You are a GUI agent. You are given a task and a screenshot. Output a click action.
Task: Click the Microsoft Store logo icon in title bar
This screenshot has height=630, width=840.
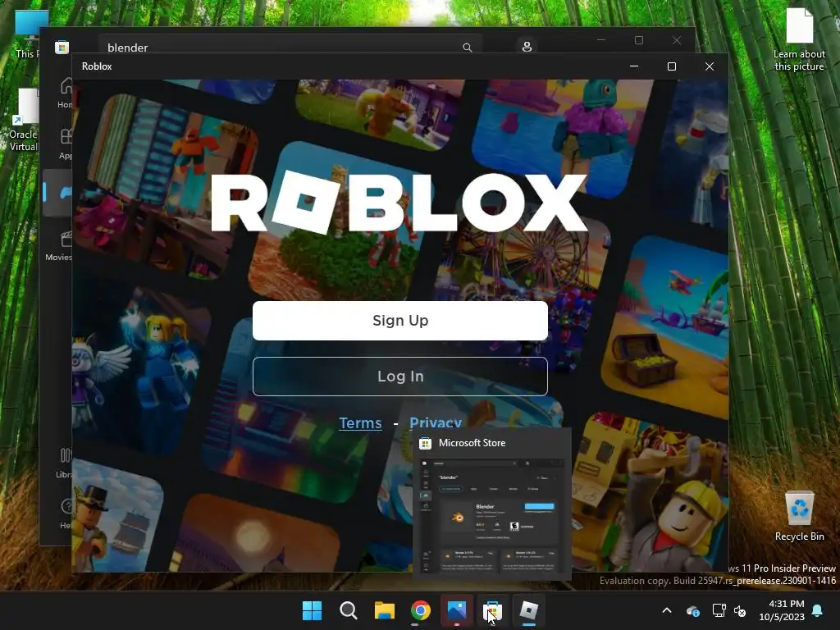62,47
